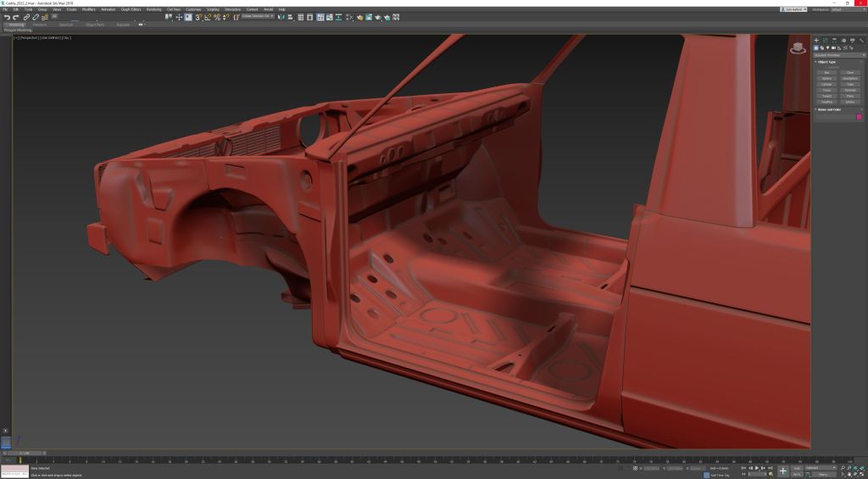The image size is (868, 479).
Task: Click the Undo arrow icon
Action: point(7,17)
